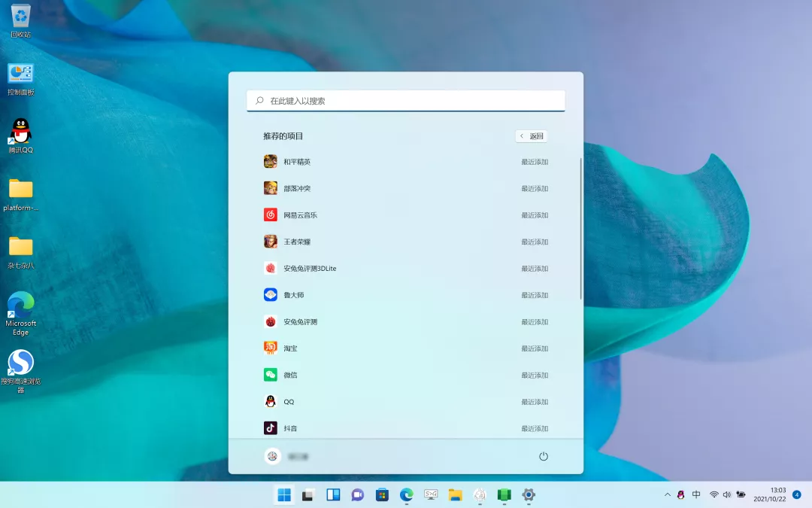
Task: Open Wi-Fi network tray icon
Action: point(714,495)
